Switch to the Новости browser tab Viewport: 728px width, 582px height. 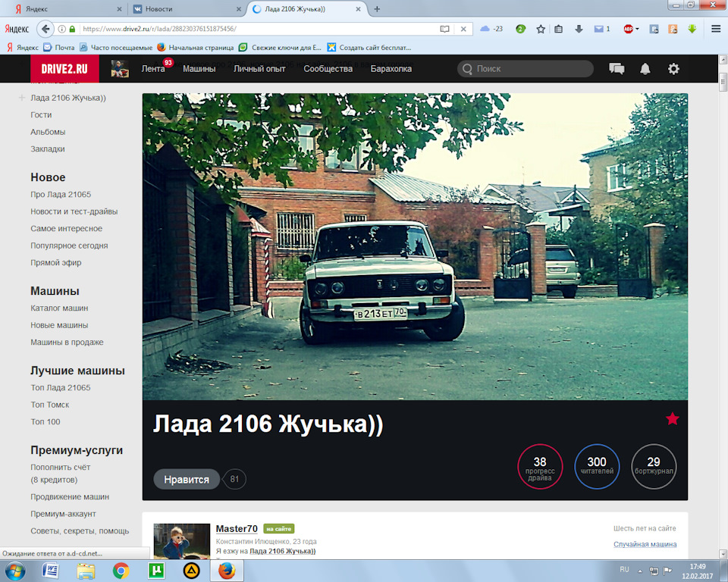tap(187, 9)
